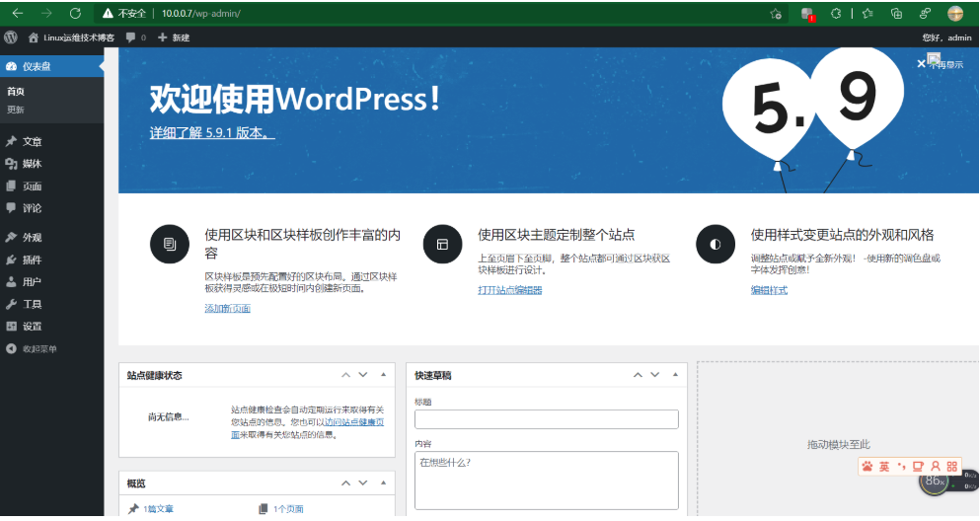Viewport: 980px width, 521px height.
Task: Open 首页 submenu item
Action: (x=16, y=91)
